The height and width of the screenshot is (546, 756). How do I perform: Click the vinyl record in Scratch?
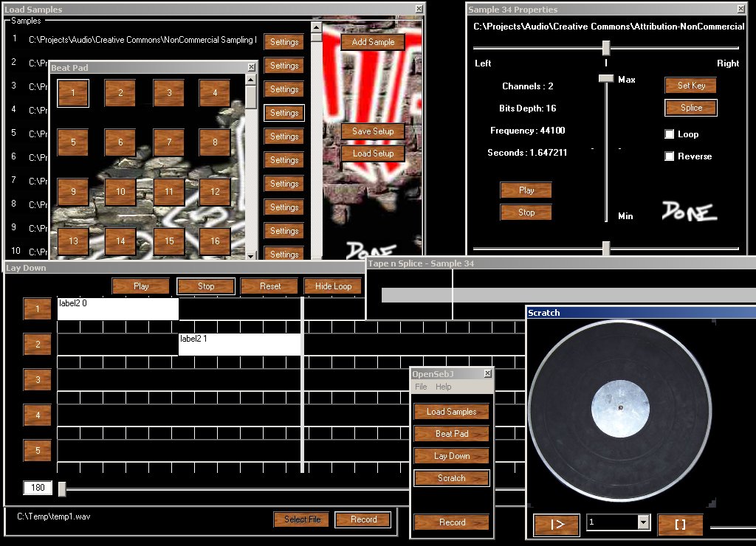tap(620, 410)
